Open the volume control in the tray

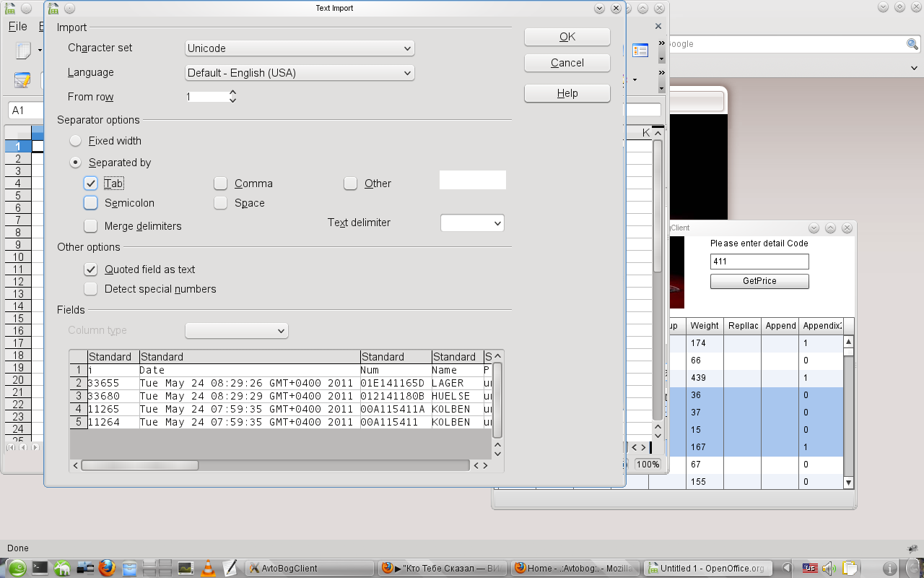829,568
